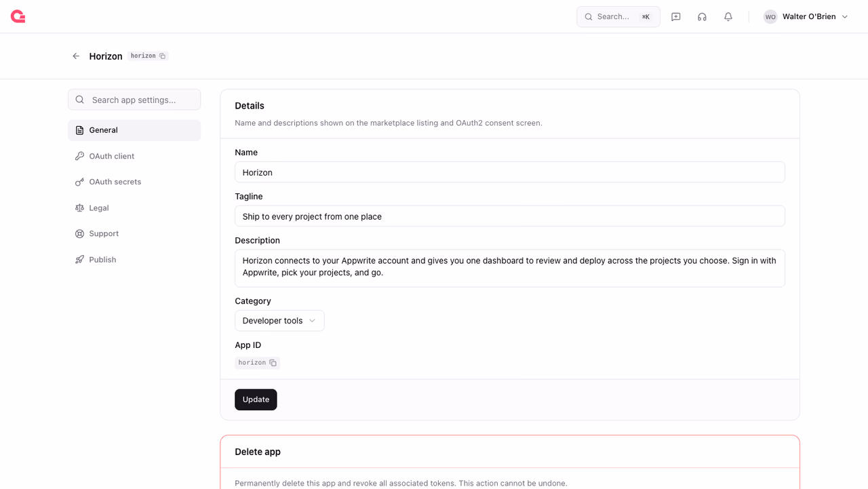This screenshot has width=868, height=489.
Task: Go to the Support section
Action: click(x=134, y=234)
